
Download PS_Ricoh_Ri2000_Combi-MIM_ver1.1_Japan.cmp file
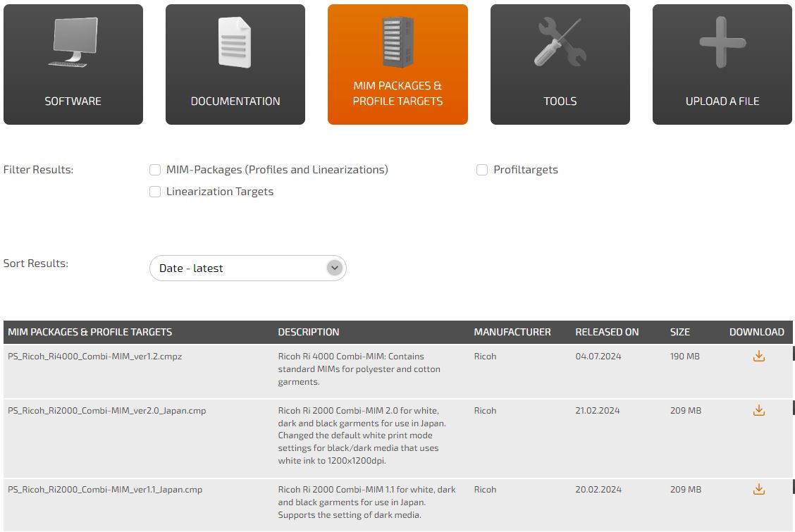click(x=759, y=490)
